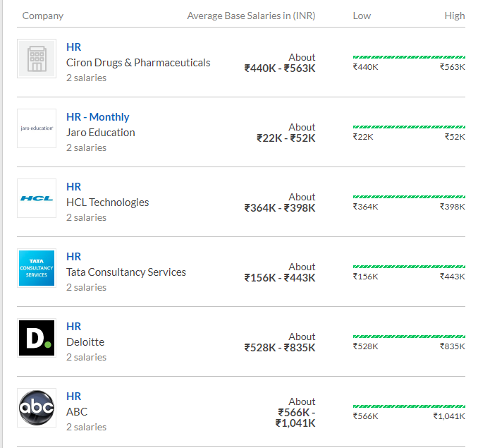Open HR link above HCL Technologies
Image resolution: width=478 pixels, height=448 pixels.
point(74,187)
